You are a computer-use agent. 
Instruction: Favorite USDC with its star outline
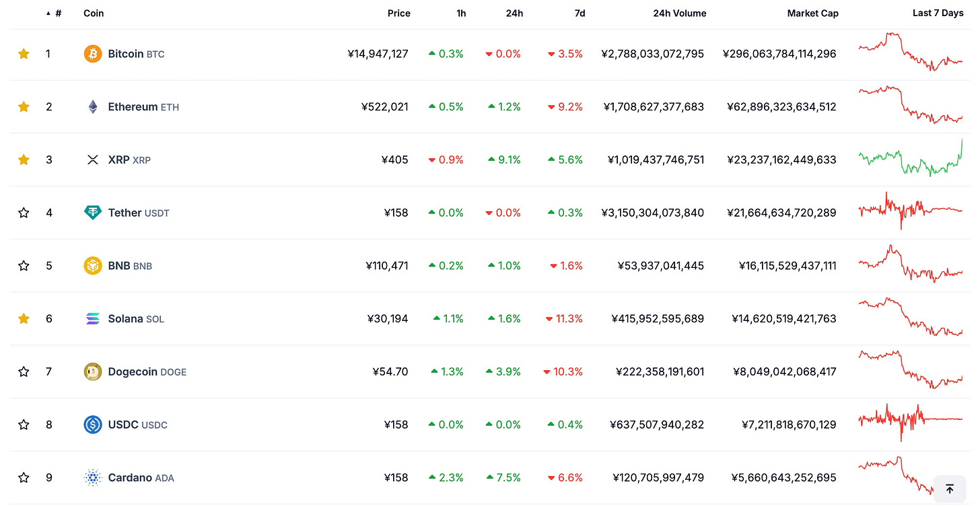(24, 425)
